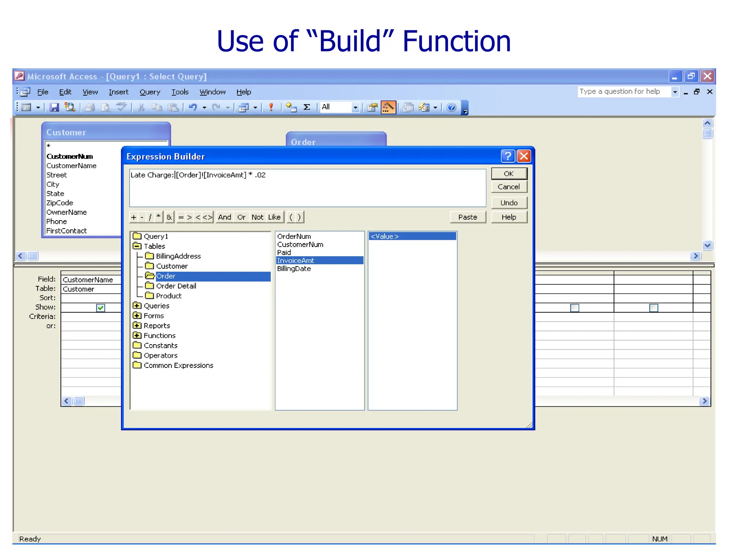Click the Like operator button

point(274,217)
